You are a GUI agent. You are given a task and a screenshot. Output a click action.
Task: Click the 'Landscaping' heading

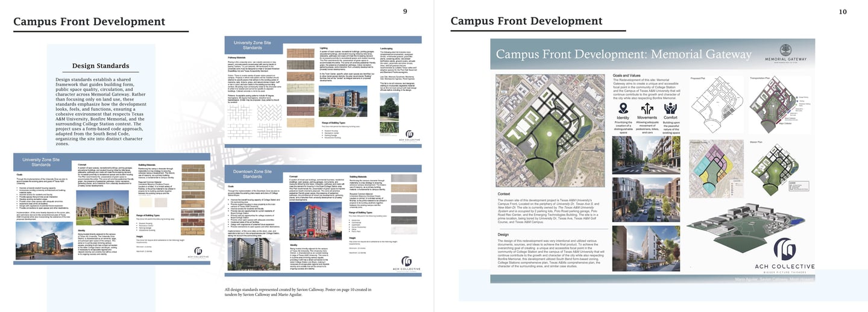(388, 48)
